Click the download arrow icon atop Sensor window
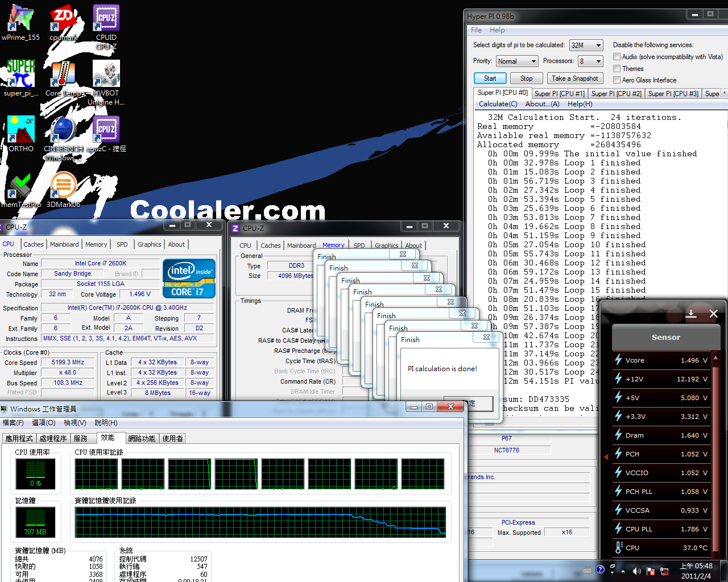This screenshot has height=582, width=728. click(692, 313)
